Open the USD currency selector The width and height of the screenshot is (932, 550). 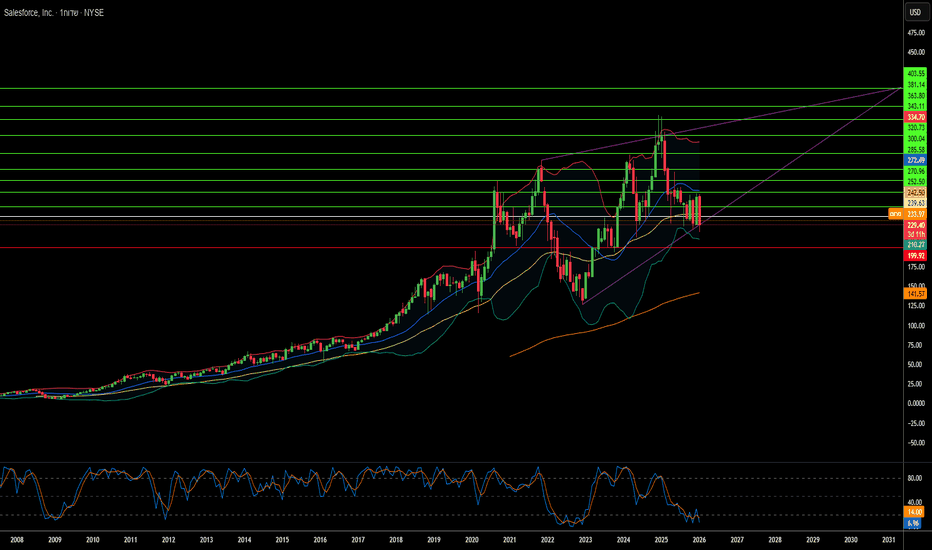(915, 12)
